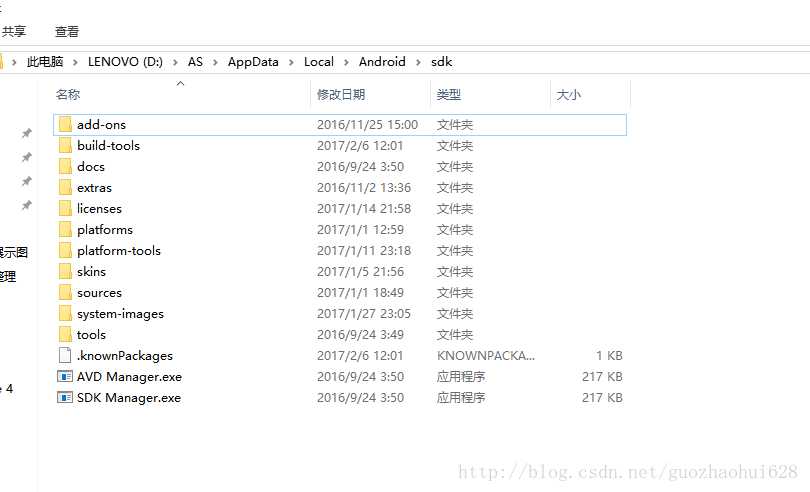Click the pin icon beside docs row
Image resolution: width=810 pixels, height=492 pixels.
coord(26,157)
